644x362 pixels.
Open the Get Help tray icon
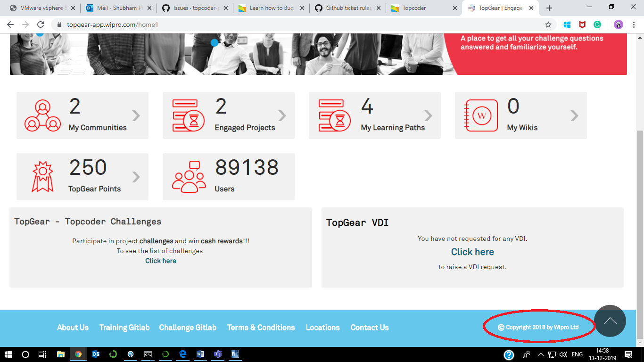click(509, 354)
